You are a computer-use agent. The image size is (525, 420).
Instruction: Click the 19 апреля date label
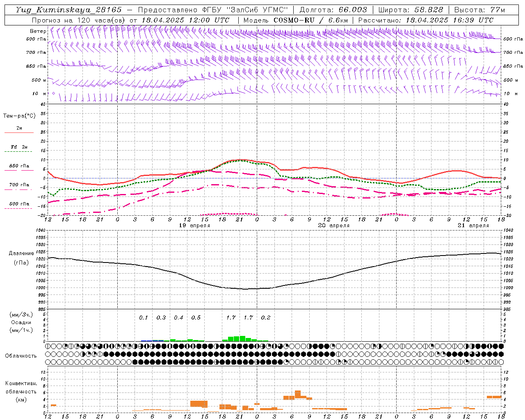pyautogui.click(x=194, y=226)
